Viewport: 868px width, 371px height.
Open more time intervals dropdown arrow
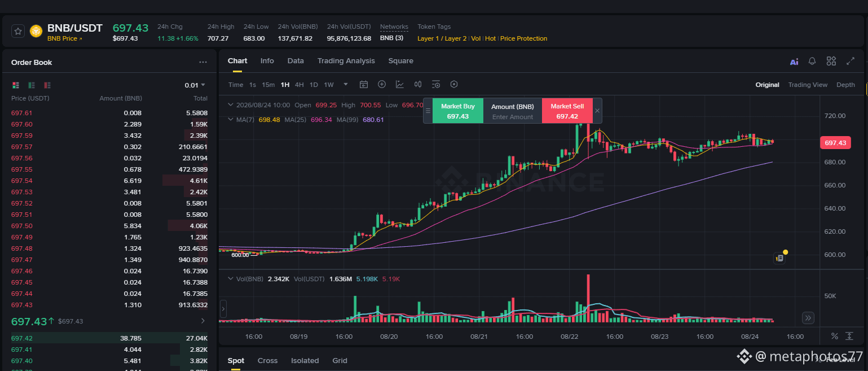click(346, 85)
